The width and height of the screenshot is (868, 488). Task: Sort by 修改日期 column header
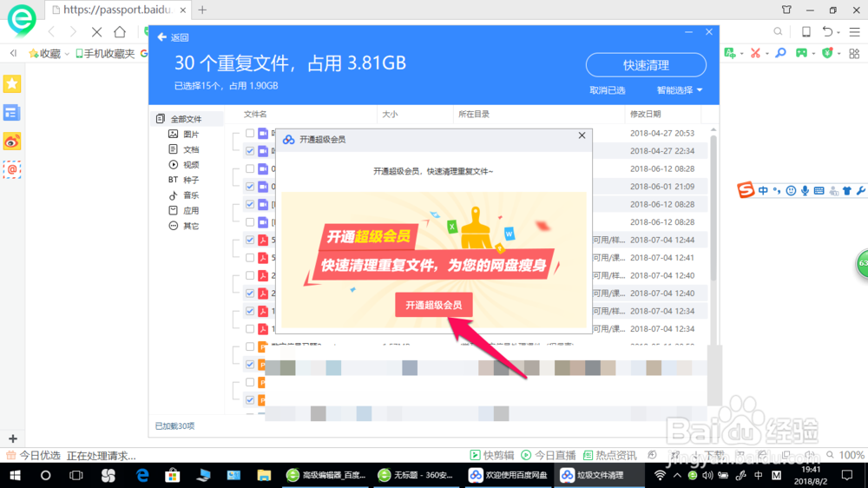645,114
